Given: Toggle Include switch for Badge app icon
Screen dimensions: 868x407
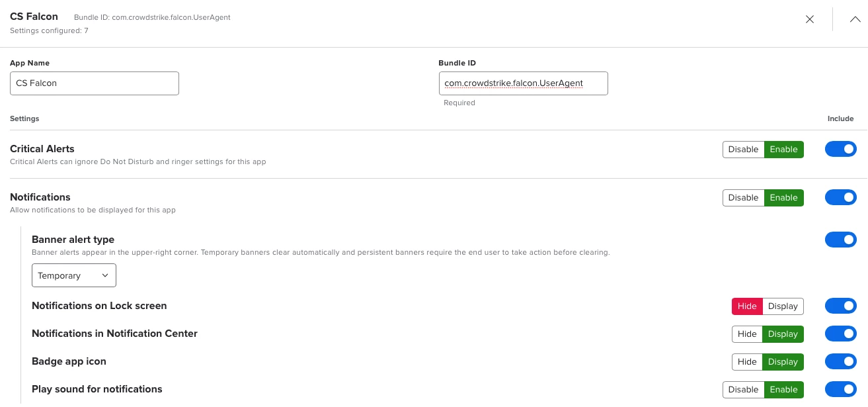Looking at the screenshot, I should pos(841,361).
